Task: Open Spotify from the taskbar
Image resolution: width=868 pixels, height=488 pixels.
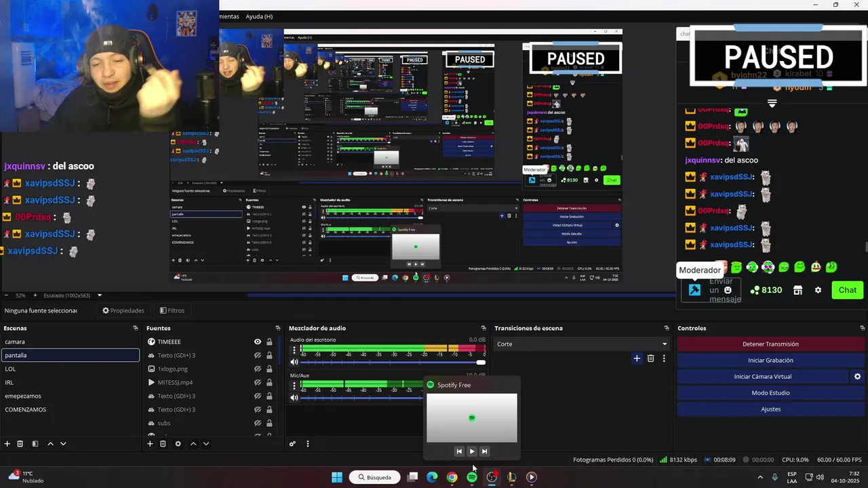Action: (472, 477)
